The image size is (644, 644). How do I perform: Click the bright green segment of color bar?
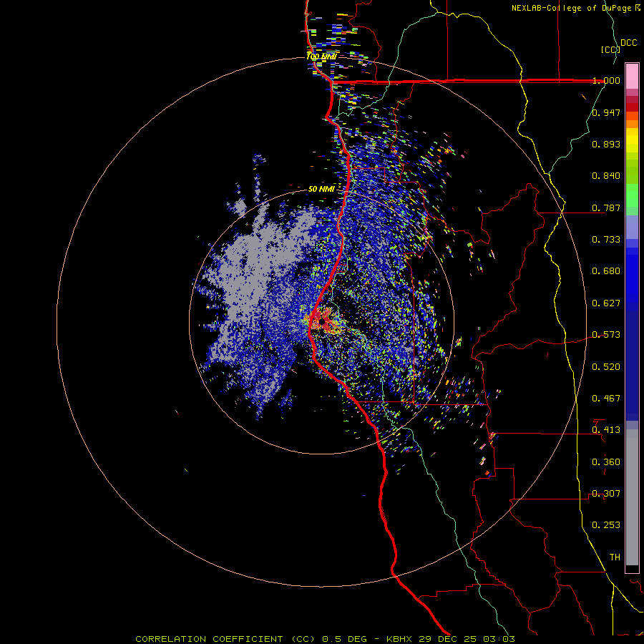[x=632, y=195]
